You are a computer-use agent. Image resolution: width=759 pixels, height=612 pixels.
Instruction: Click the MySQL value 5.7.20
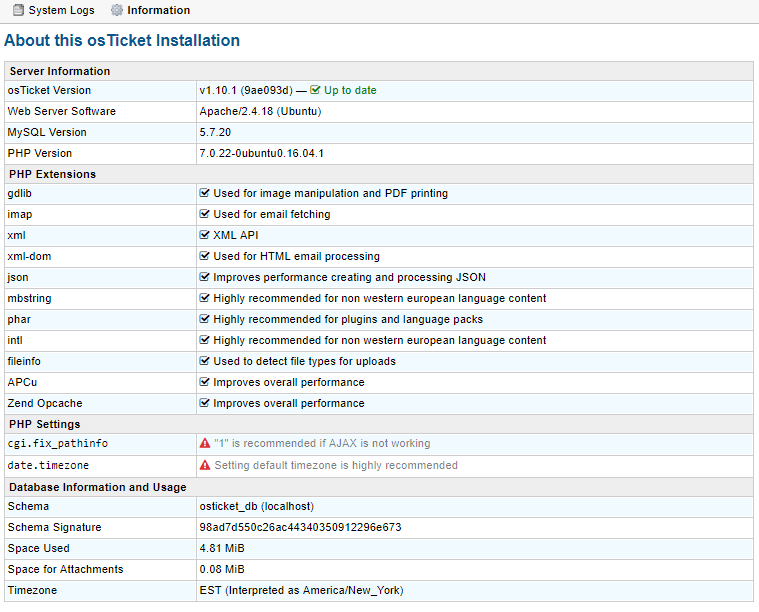(215, 132)
